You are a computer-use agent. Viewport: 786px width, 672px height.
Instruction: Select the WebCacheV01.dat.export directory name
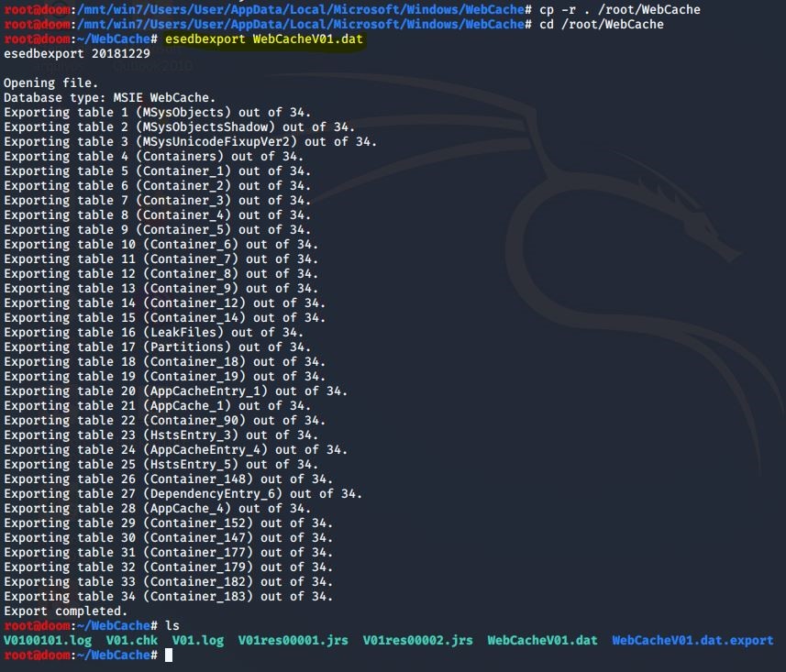[692, 641]
